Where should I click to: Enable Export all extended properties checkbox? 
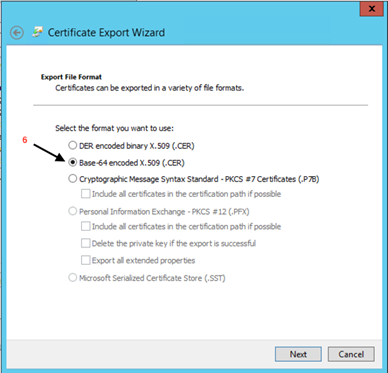coord(86,260)
